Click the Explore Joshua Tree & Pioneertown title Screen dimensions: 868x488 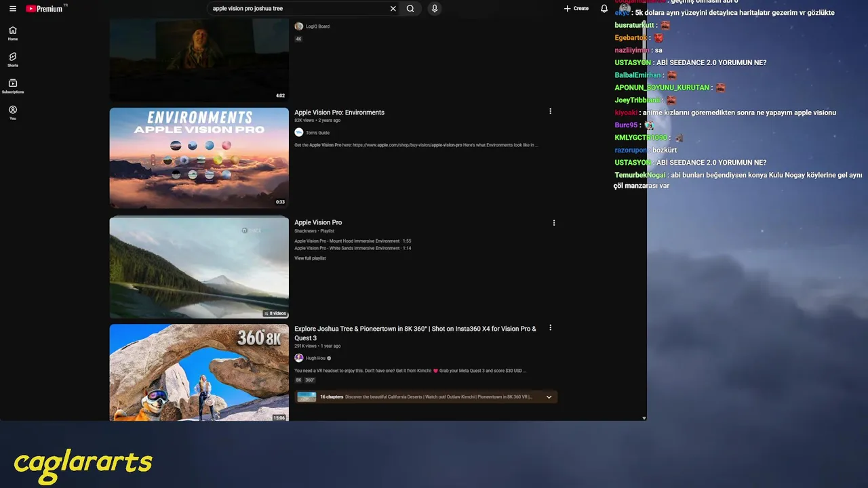415,333
